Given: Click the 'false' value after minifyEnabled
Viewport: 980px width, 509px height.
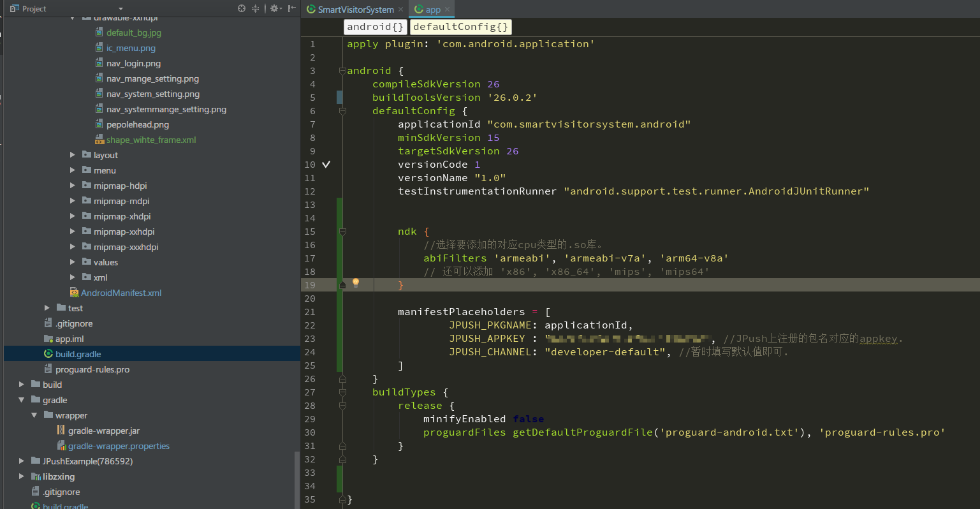Looking at the screenshot, I should point(528,419).
